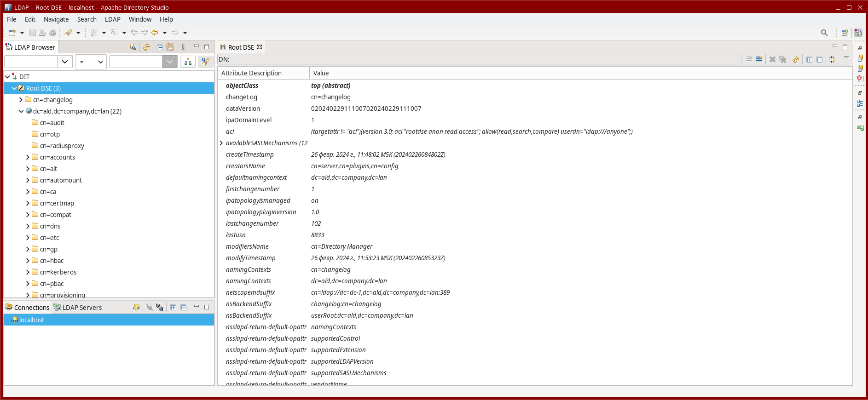Image resolution: width=868 pixels, height=400 pixels.
Task: Click the magnifier Quick Access search icon
Action: click(824, 33)
